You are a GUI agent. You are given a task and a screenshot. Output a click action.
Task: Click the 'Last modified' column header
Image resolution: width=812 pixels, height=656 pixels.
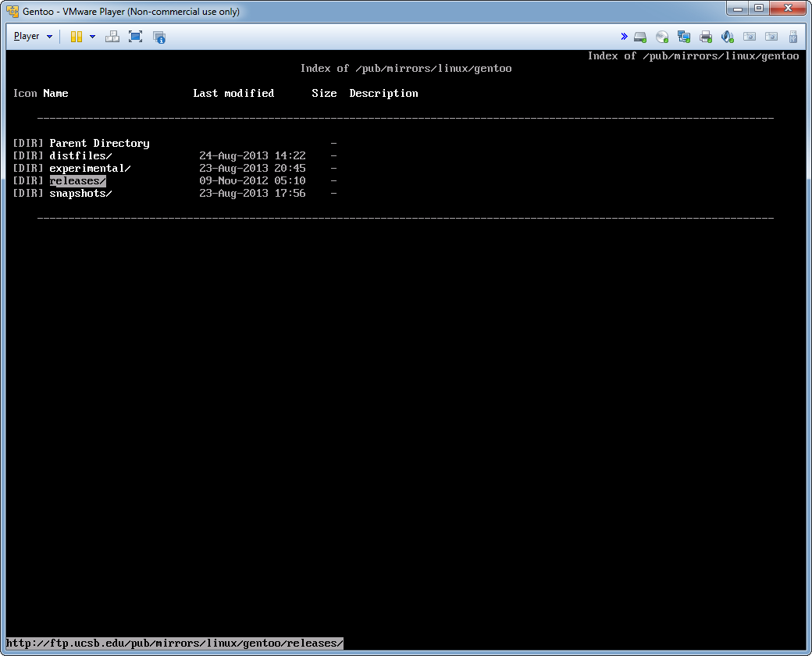click(x=233, y=93)
